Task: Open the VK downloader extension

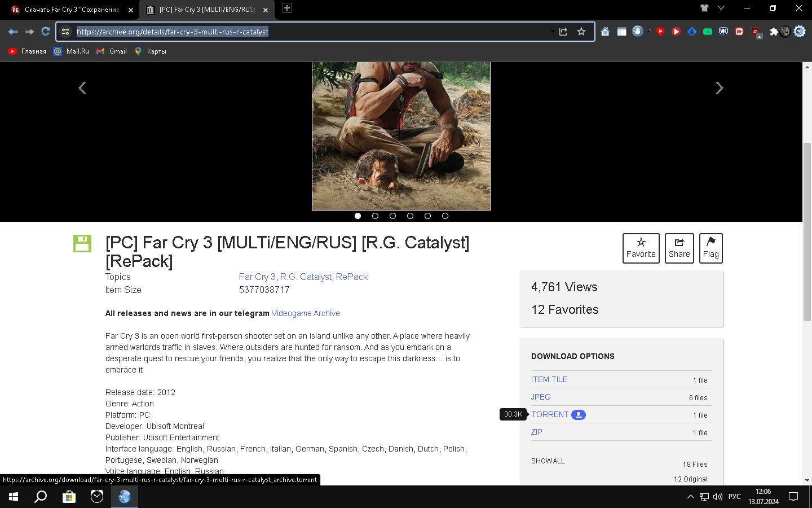Action: [723, 32]
